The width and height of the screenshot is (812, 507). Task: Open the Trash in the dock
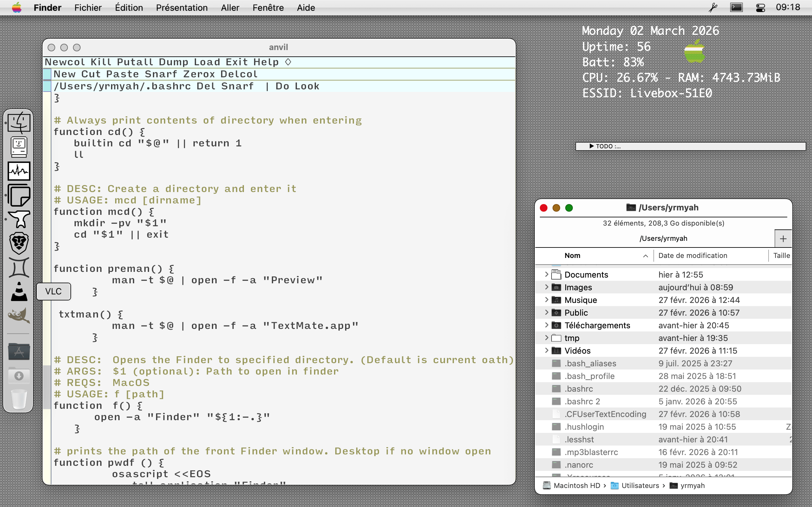pyautogui.click(x=19, y=399)
